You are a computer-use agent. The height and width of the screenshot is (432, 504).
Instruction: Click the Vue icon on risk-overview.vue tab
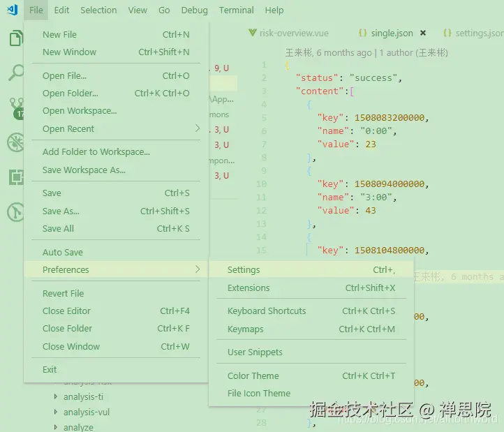(252, 33)
